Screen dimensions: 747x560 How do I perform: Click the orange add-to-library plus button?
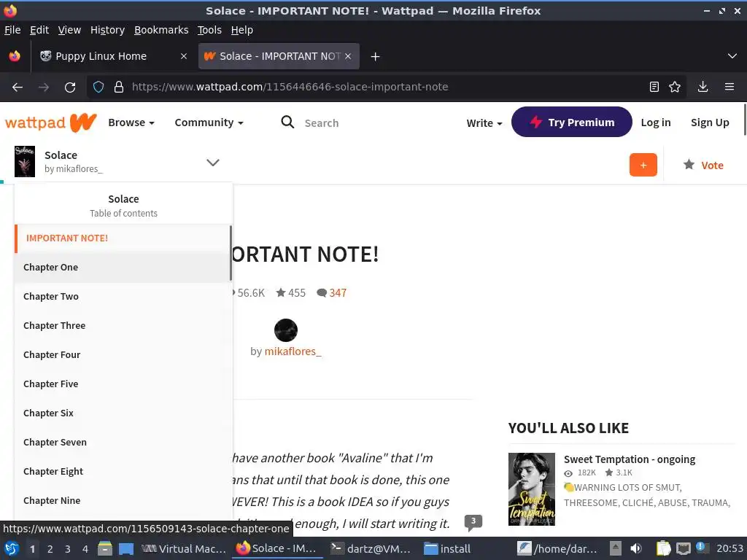click(643, 165)
